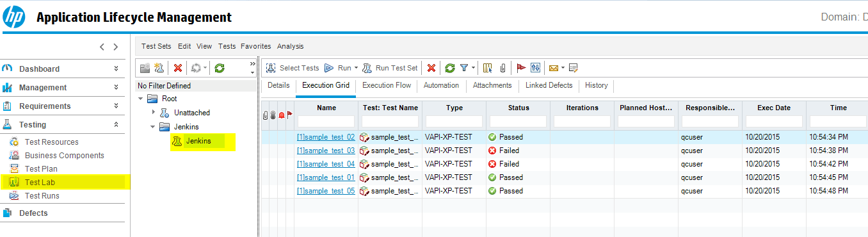Switch to the Execution Flow tab
This screenshot has height=237, width=868.
pos(387,85)
